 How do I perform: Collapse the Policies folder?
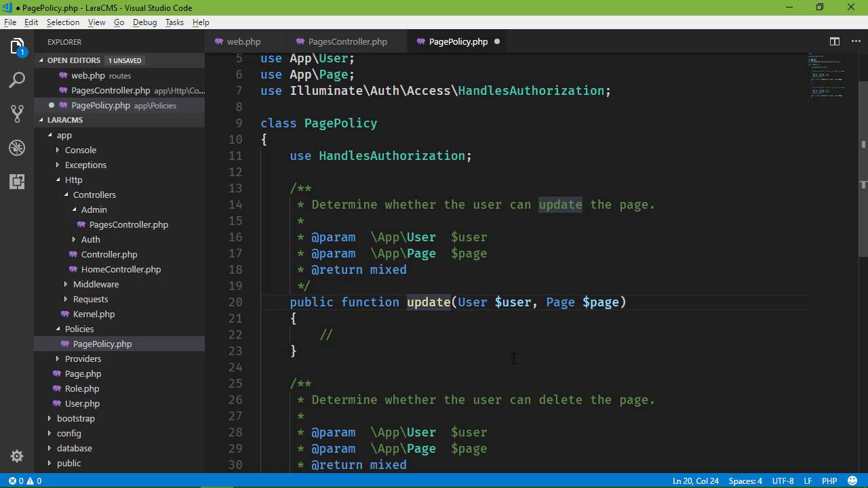coord(79,329)
